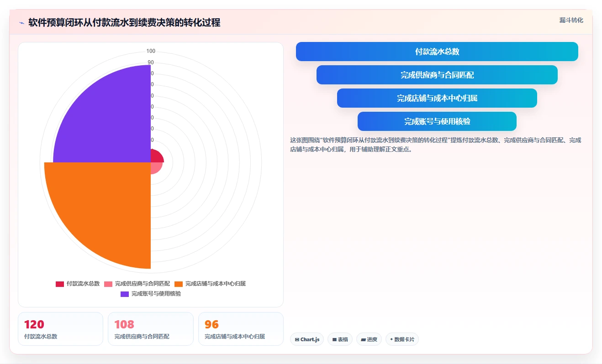Click the 数据卡片 tag
The image size is (602, 364).
coord(402,339)
